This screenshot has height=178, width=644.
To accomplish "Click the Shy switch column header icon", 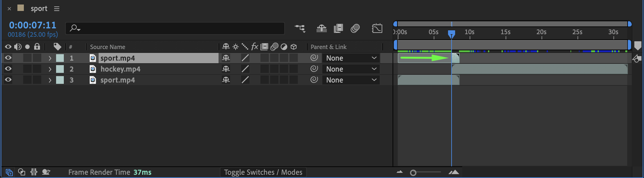I will click(226, 47).
